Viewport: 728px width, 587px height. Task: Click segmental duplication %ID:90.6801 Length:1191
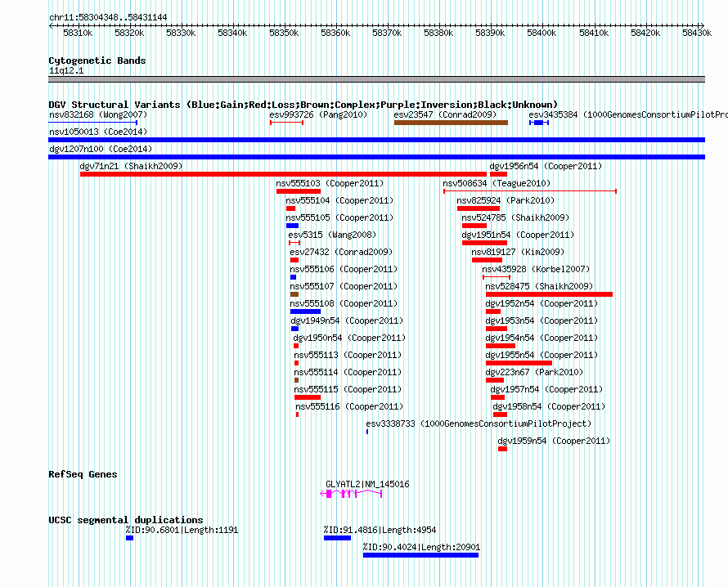(129, 538)
